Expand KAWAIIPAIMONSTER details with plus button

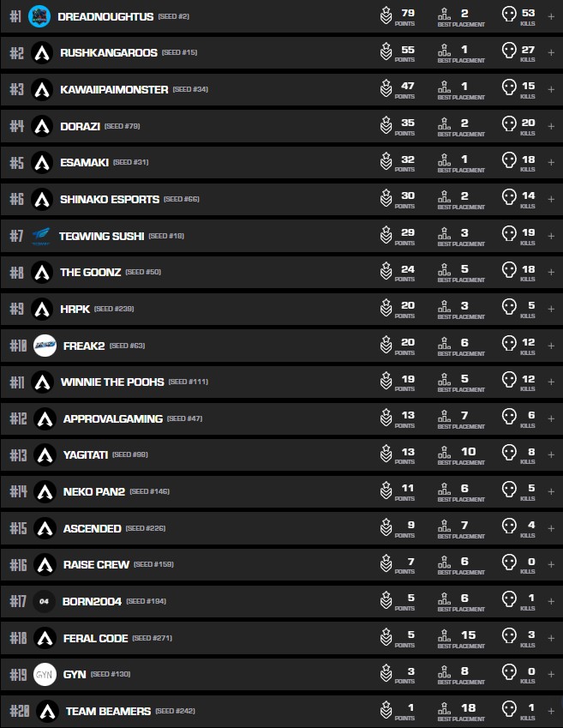[551, 89]
